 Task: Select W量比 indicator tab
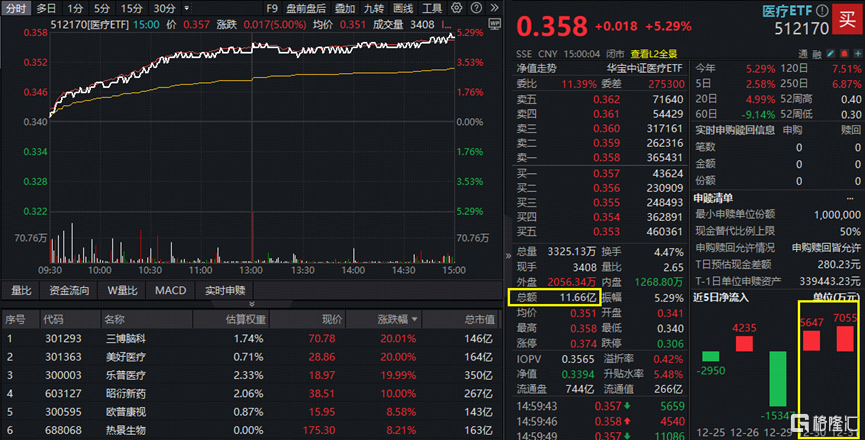pyautogui.click(x=122, y=291)
